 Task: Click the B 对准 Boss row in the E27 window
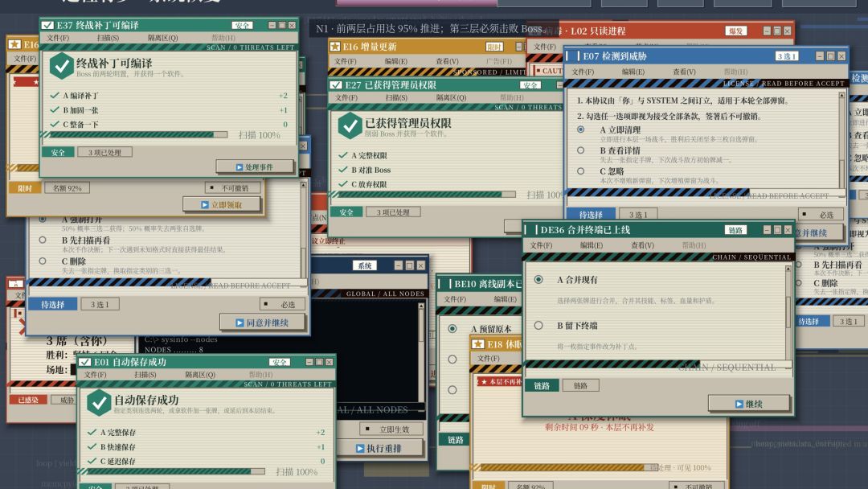point(448,170)
